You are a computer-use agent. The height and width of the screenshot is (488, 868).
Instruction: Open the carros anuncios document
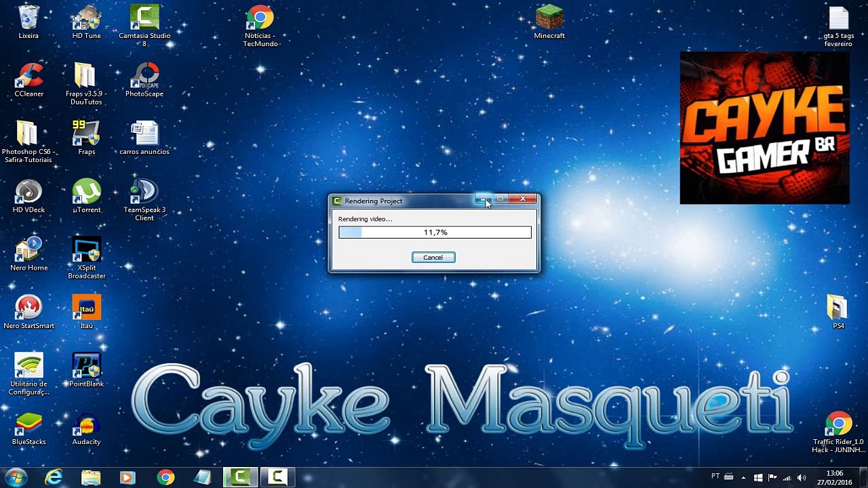[x=144, y=138]
